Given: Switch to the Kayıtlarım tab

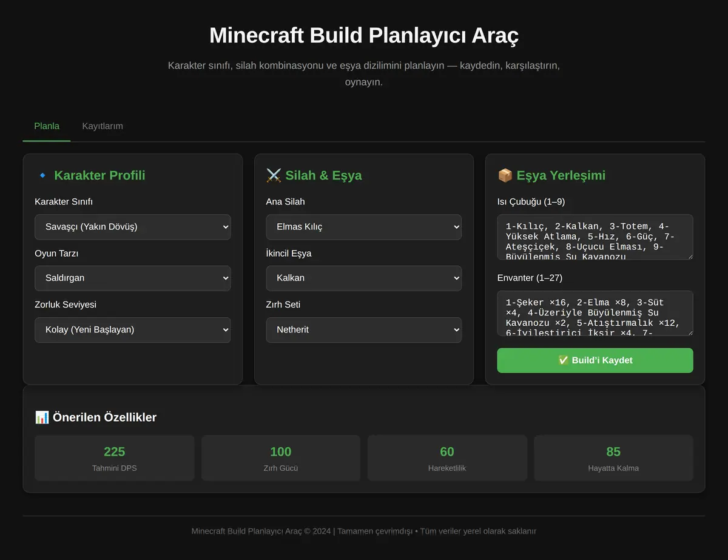Looking at the screenshot, I should pos(103,126).
